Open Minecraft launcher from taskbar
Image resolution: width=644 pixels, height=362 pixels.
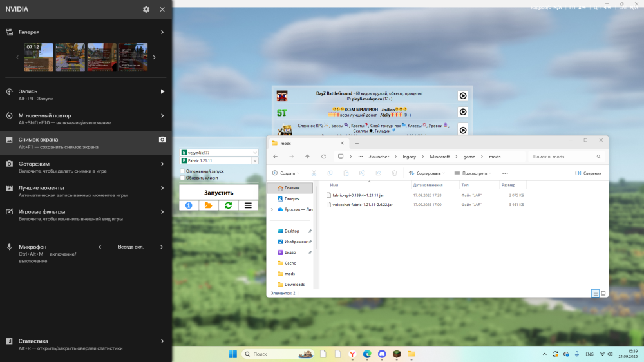[x=397, y=354]
